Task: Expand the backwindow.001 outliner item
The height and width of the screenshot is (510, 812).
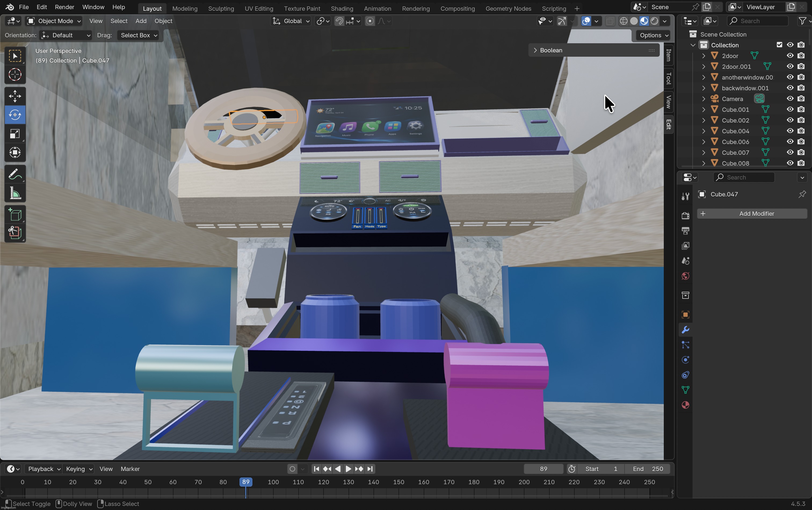Action: click(x=704, y=88)
